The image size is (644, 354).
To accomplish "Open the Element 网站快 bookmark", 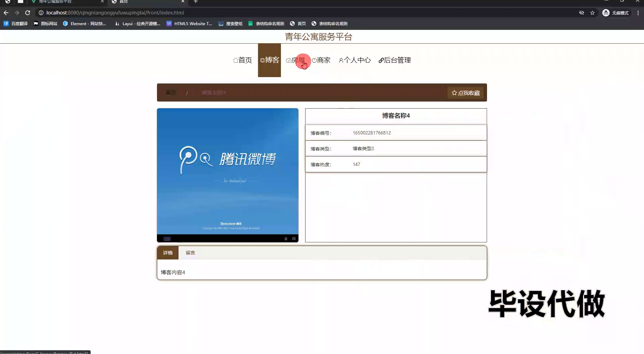I will 85,23.
